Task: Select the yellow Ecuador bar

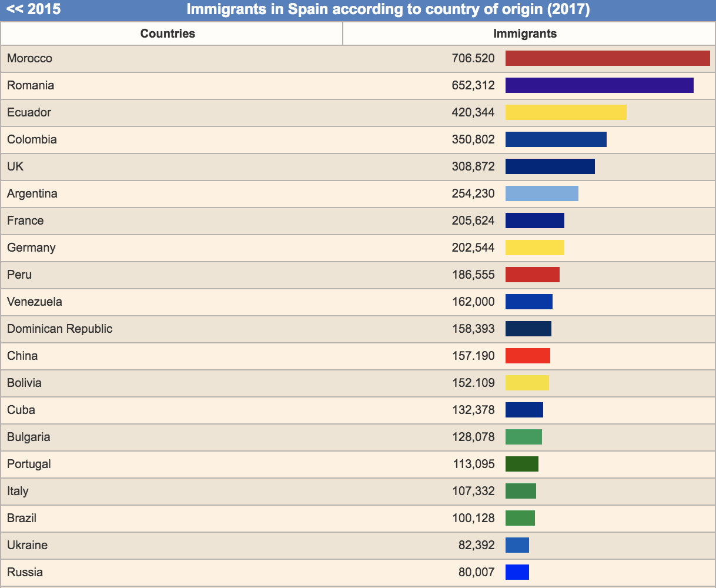Action: coord(566,112)
